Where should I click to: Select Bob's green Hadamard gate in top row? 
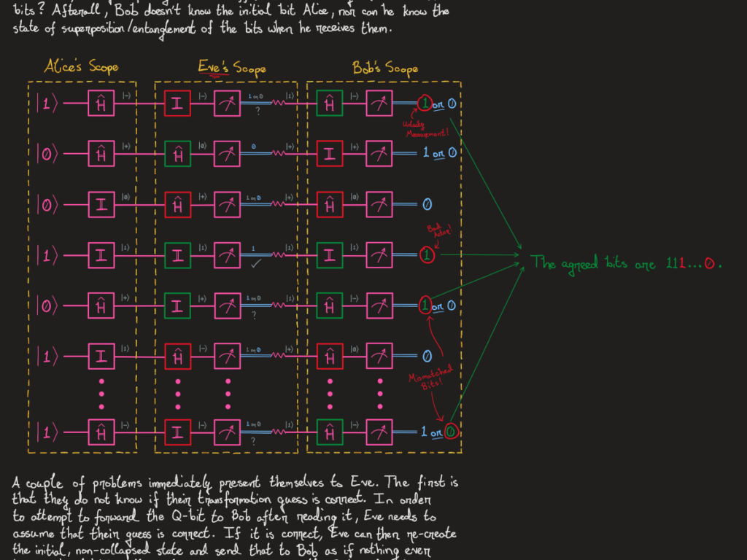pos(330,104)
